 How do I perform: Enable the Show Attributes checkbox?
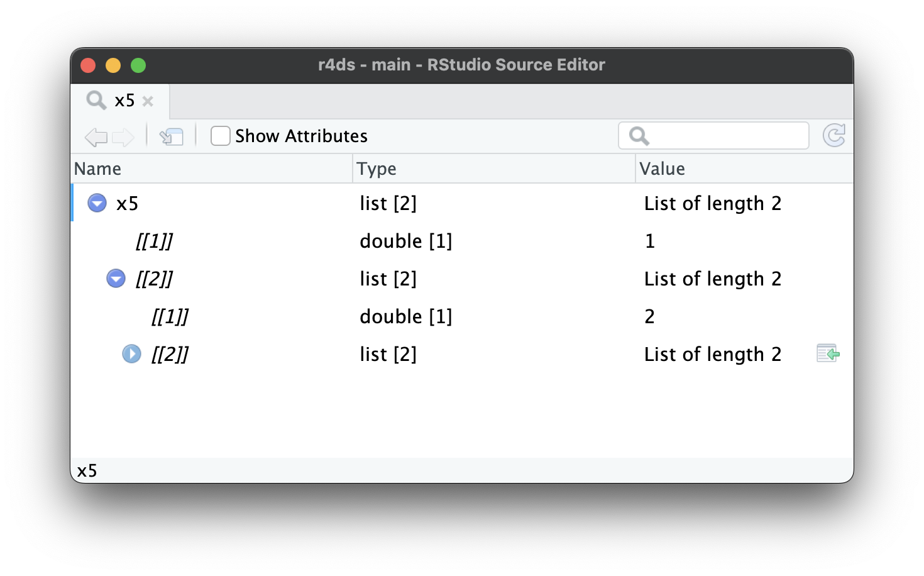coord(220,136)
